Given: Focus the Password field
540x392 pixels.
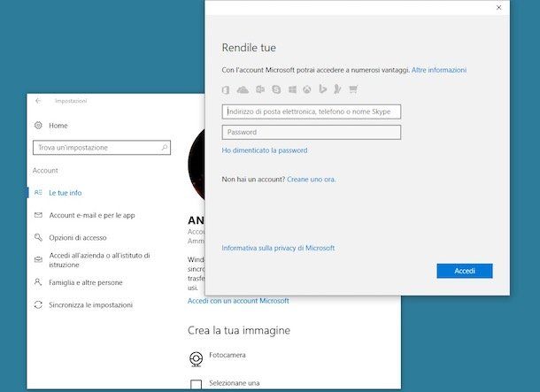Looking at the screenshot, I should point(312,132).
